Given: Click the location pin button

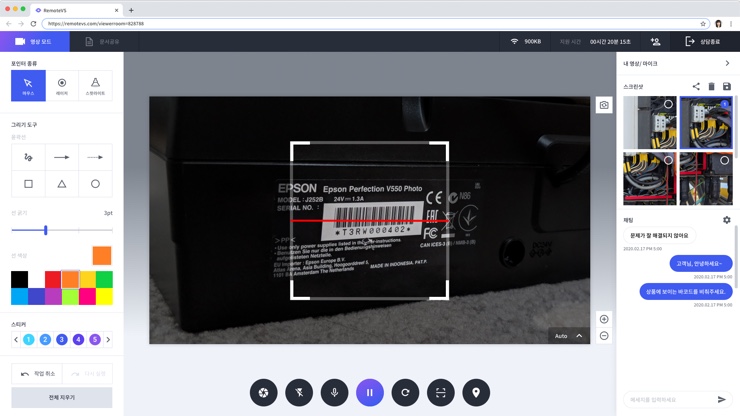Looking at the screenshot, I should pos(476,392).
